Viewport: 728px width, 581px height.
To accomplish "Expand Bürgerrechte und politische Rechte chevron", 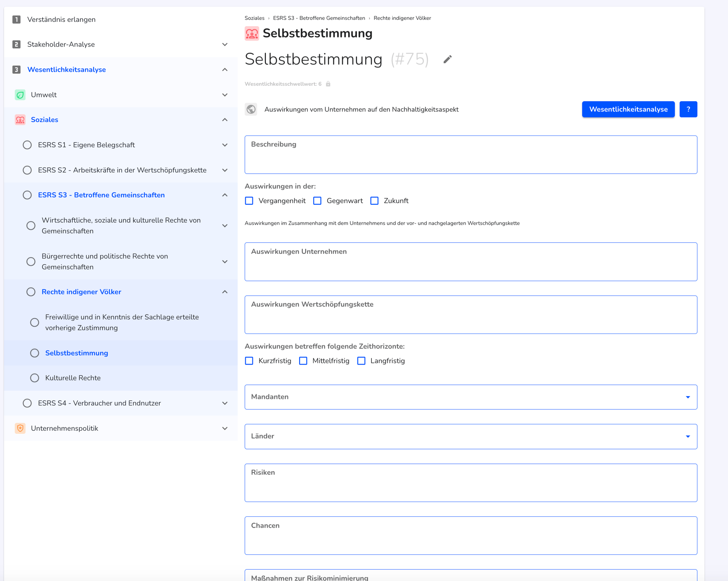I will [225, 262].
